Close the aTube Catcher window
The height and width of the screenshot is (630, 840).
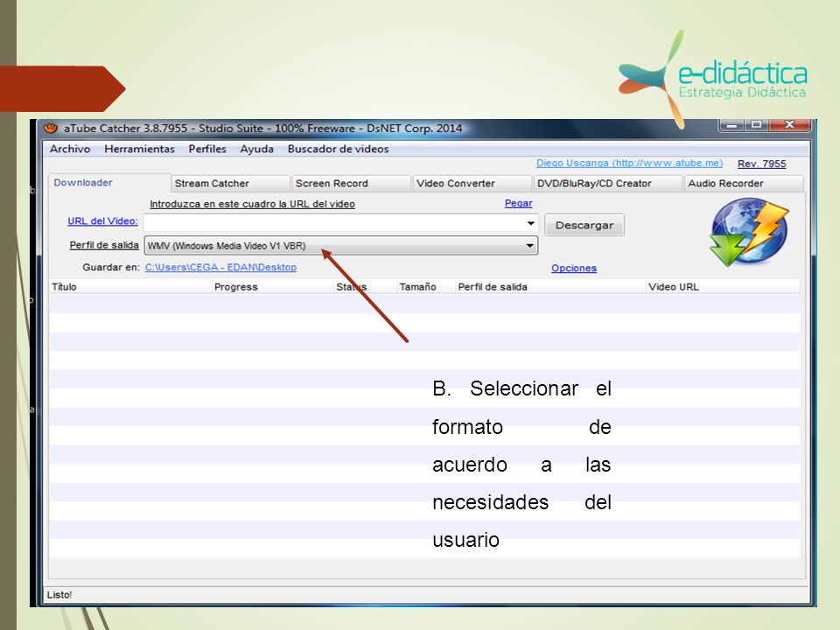(789, 125)
